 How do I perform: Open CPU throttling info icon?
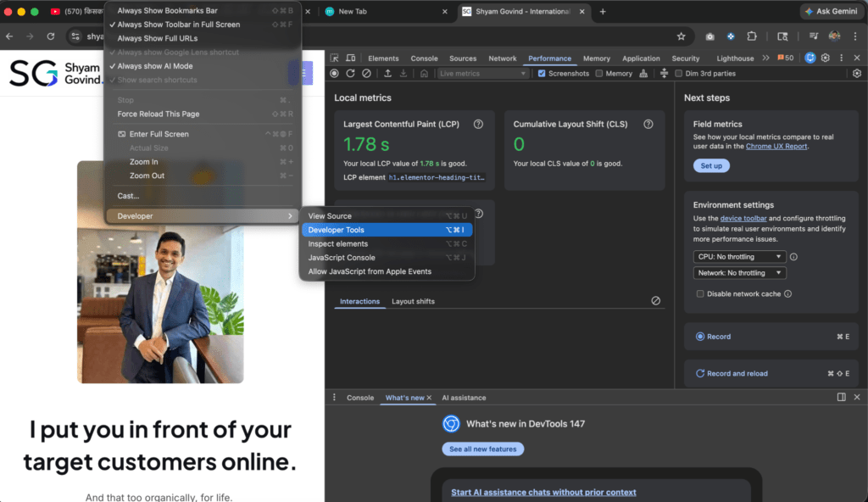[x=793, y=257]
